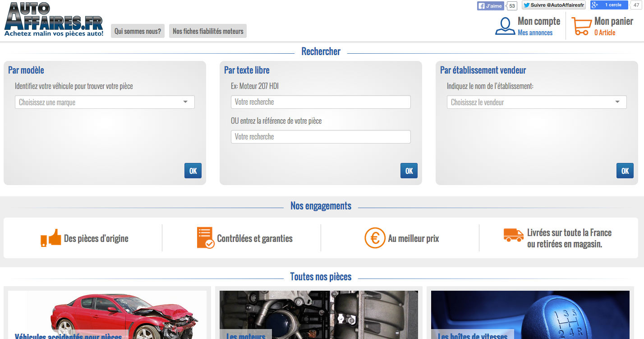
Task: Open 'Nos fiches fiabilités moteurs'
Action: click(x=208, y=31)
